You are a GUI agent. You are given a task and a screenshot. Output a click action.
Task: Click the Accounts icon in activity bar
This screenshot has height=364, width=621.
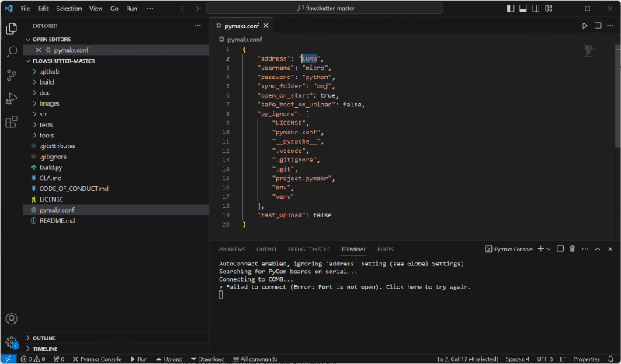[12, 319]
